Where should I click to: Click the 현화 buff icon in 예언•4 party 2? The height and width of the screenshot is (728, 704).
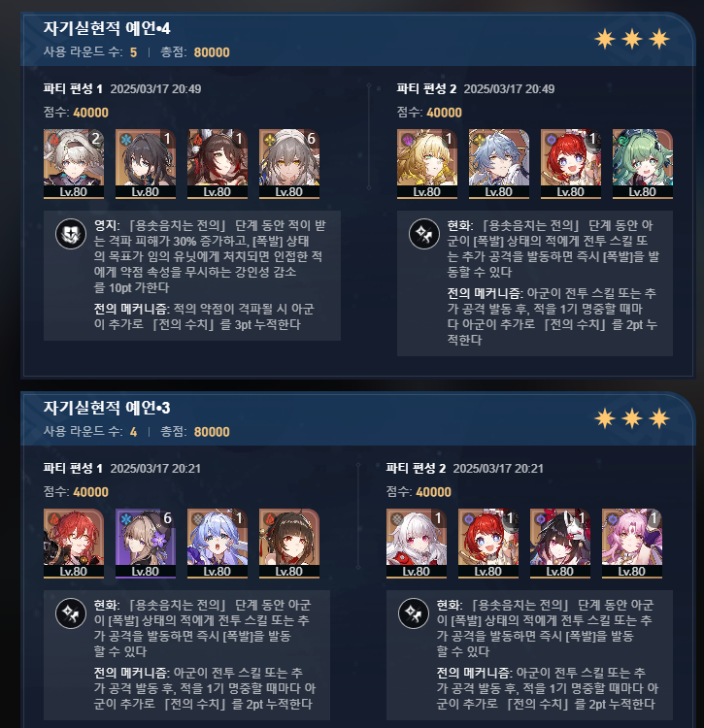click(x=424, y=234)
